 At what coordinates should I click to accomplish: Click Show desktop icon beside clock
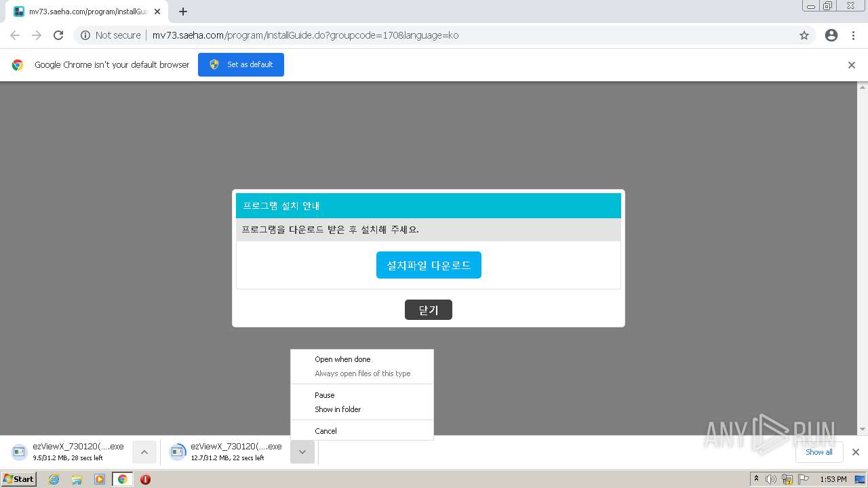861,479
